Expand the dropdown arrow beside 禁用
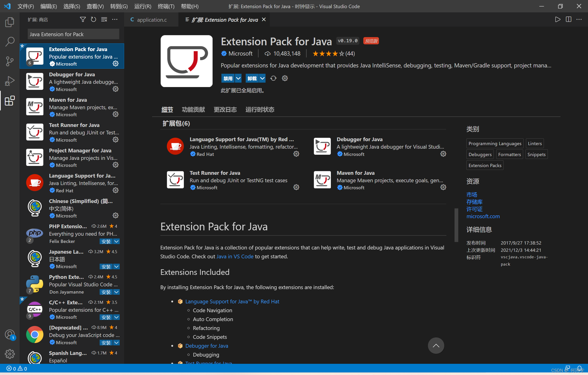The height and width of the screenshot is (375, 588). click(238, 78)
